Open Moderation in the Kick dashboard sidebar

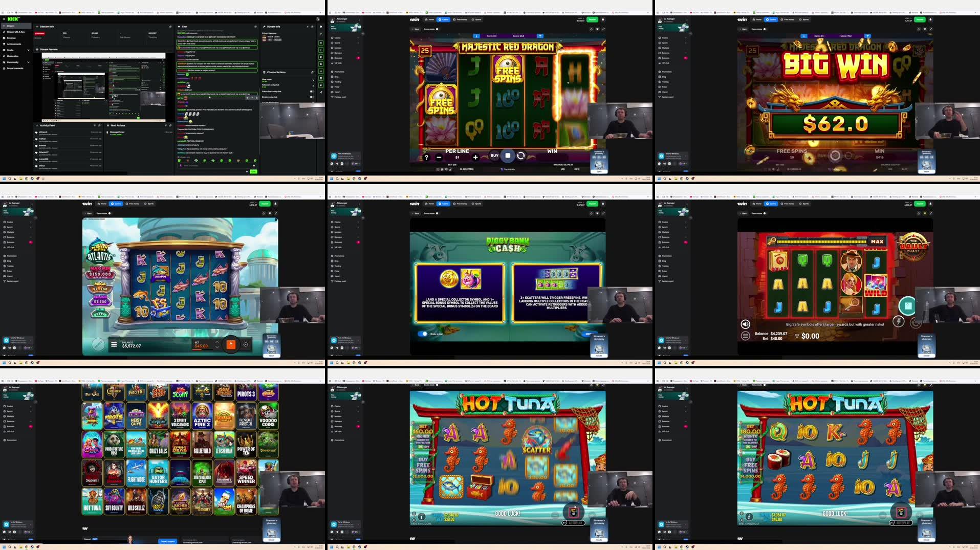click(x=12, y=56)
